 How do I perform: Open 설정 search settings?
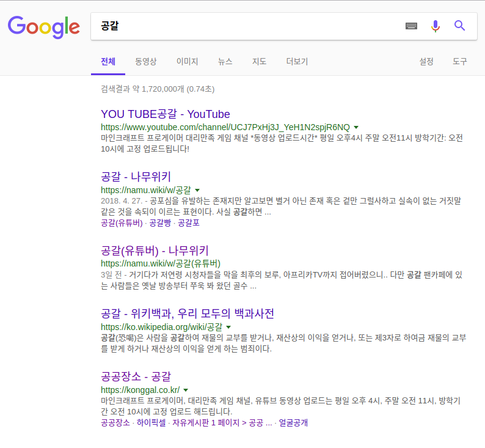(x=426, y=62)
